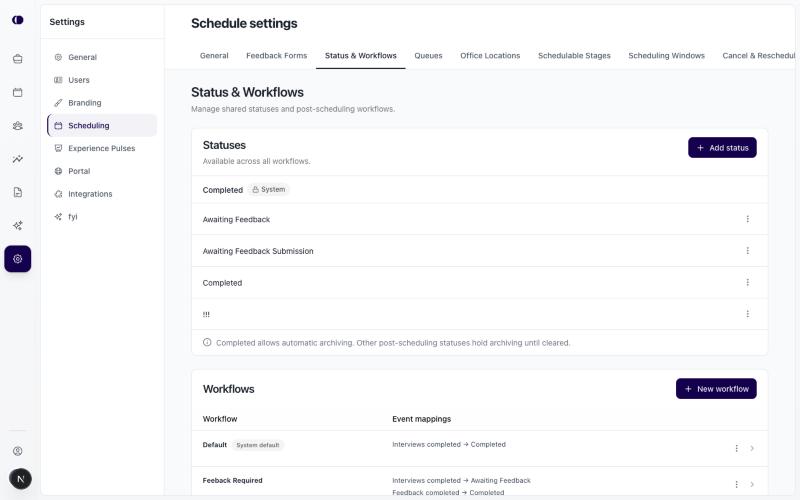Open the options menu for Awaiting Feedback Submission
800x500 pixels.
click(747, 251)
